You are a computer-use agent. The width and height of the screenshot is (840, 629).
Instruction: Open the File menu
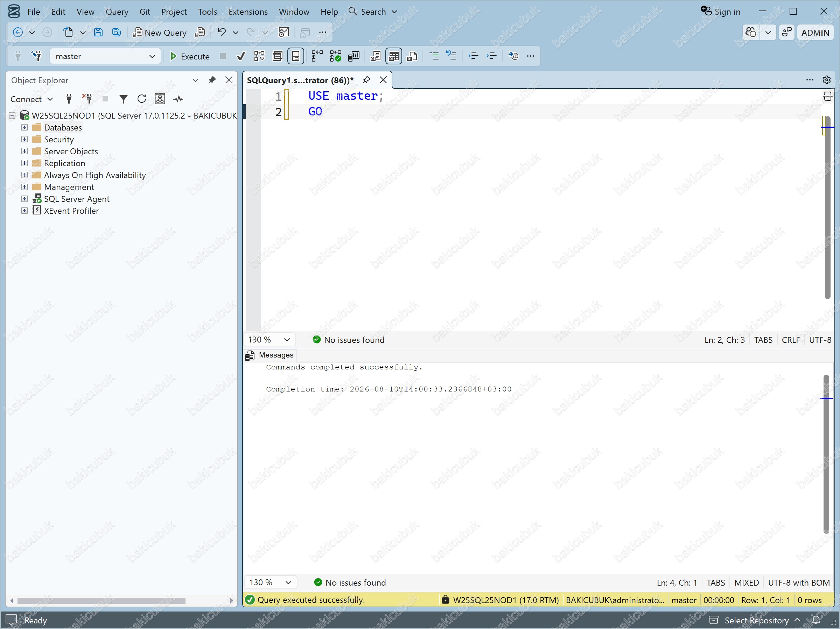[33, 12]
